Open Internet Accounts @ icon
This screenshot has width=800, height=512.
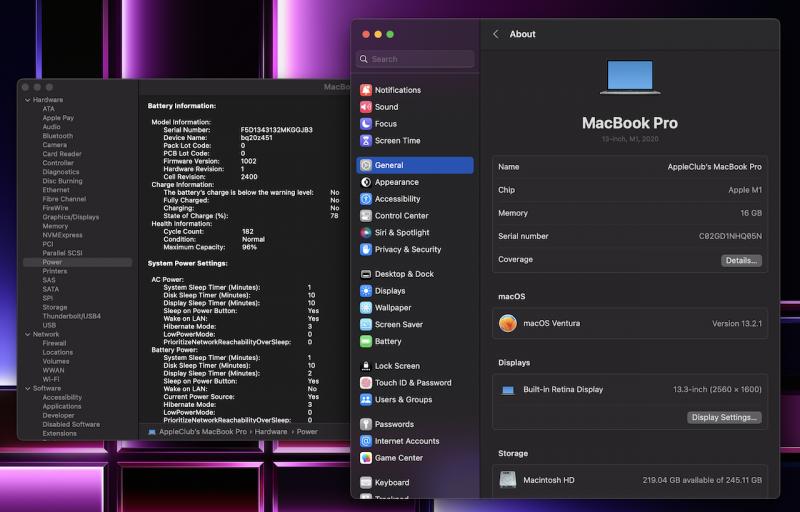click(365, 441)
